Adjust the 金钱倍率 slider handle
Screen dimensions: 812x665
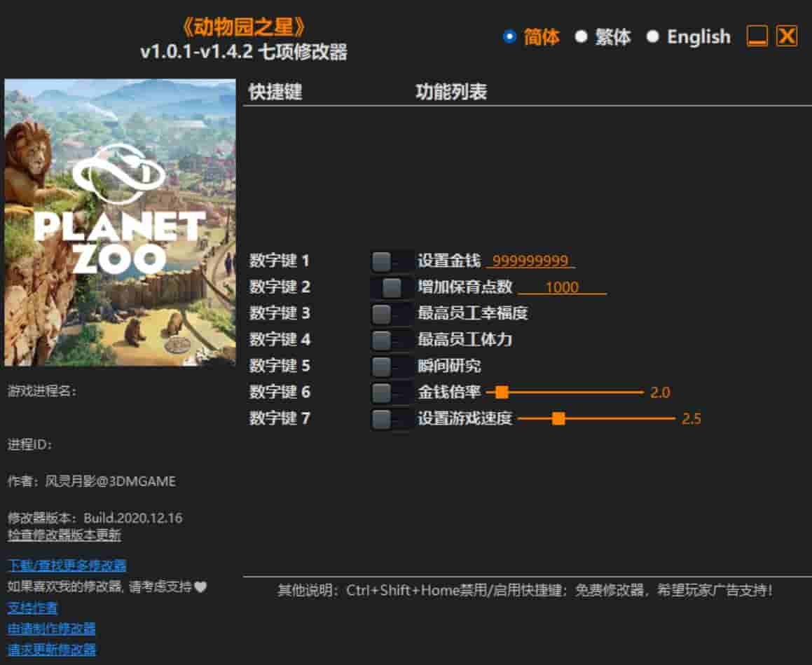(500, 392)
